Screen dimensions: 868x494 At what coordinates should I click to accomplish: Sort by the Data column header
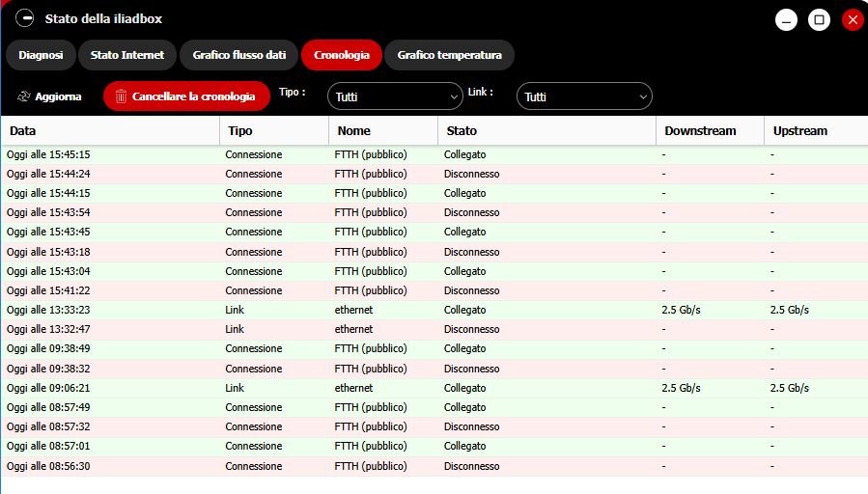coord(111,130)
